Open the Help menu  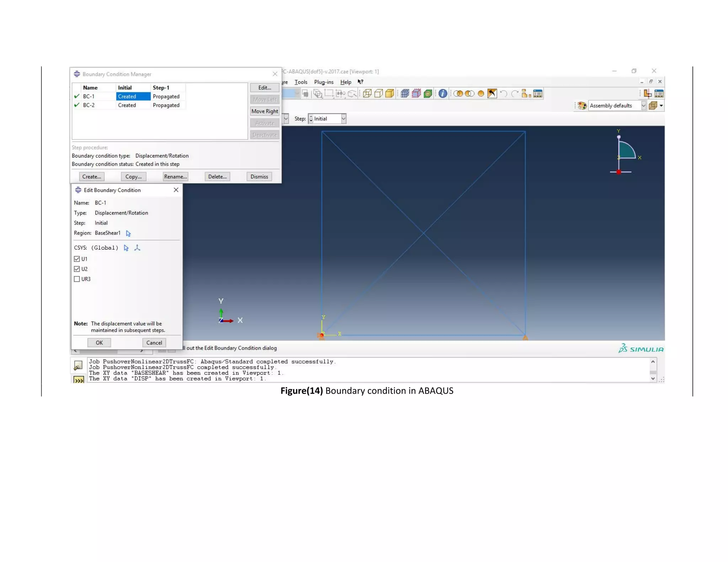click(346, 82)
